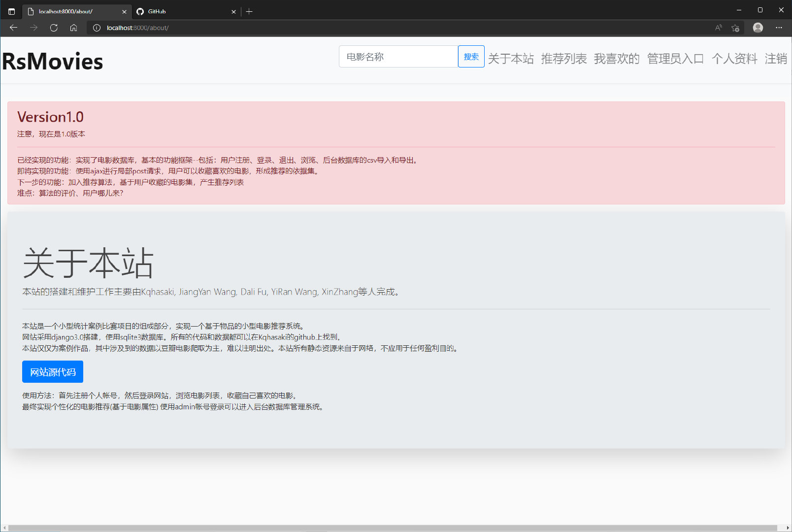Screen dimensions: 792x532
Task: Open 个人资料 navigation link
Action: tap(734, 59)
